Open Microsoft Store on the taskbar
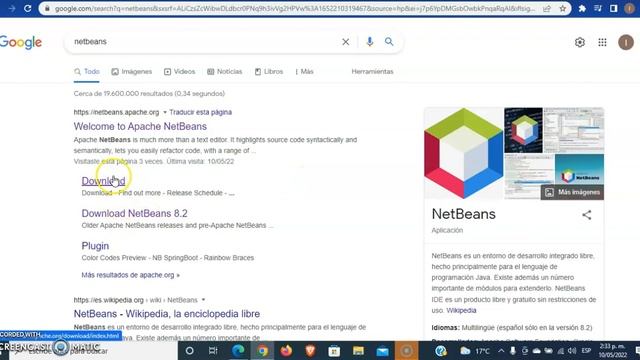The width and height of the screenshot is (640, 360). pos(334,351)
